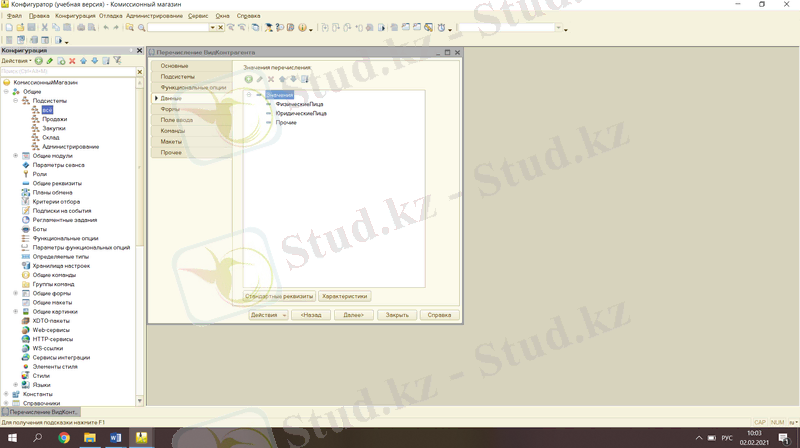Click the Save diskette toolbar icon
Image resolution: width=800 pixels, height=448 pixels.
tap(31, 28)
